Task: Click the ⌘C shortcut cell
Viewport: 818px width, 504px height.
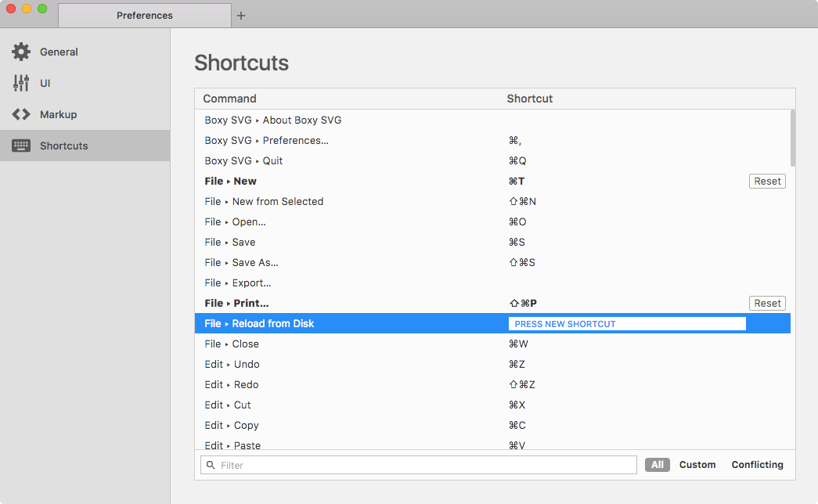Action: point(517,425)
